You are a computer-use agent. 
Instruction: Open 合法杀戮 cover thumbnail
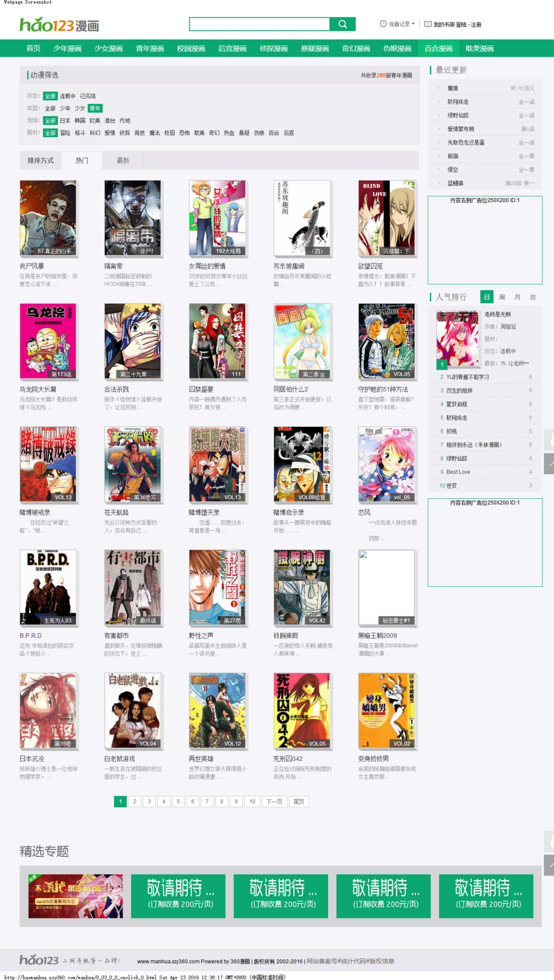(132, 341)
